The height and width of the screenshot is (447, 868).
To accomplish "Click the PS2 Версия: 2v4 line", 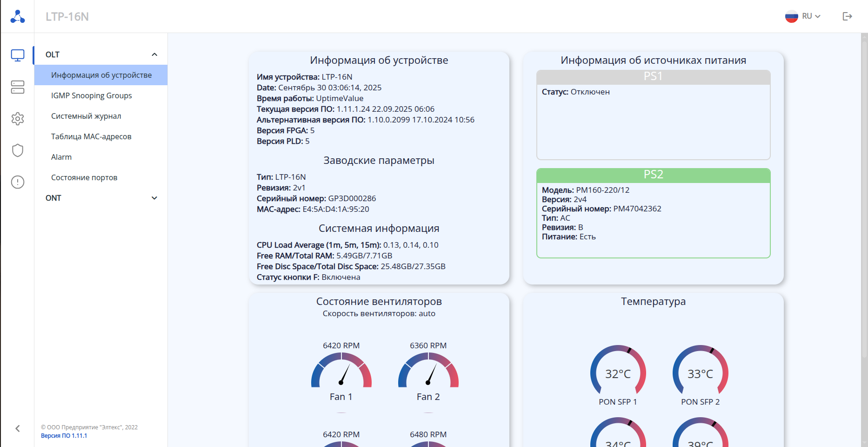I will [564, 199].
